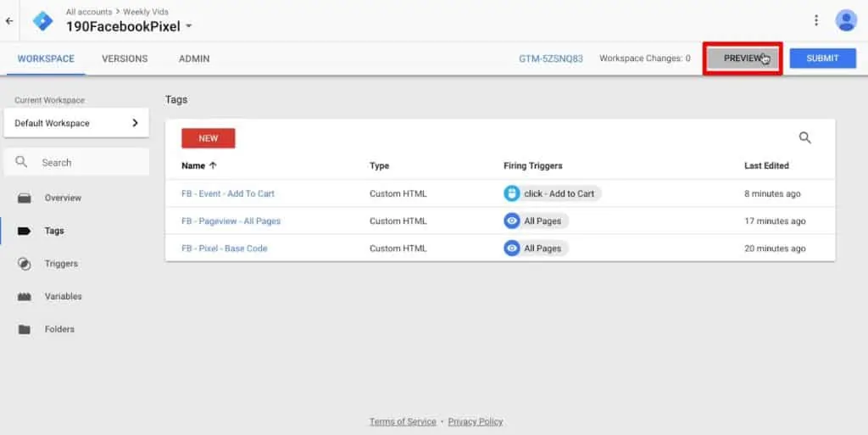Click Custom HTML in Add To Cart row
The height and width of the screenshot is (435, 868).
pos(398,193)
